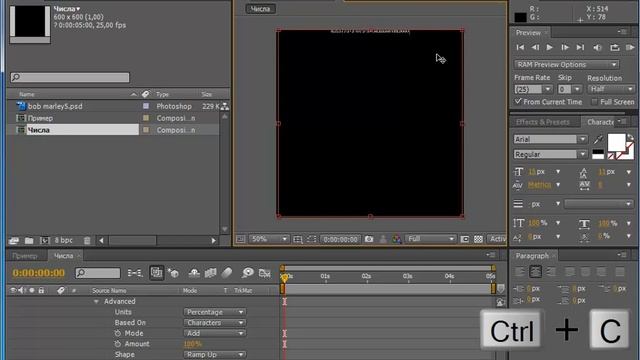Toggle From Current Time checkbox

(518, 101)
